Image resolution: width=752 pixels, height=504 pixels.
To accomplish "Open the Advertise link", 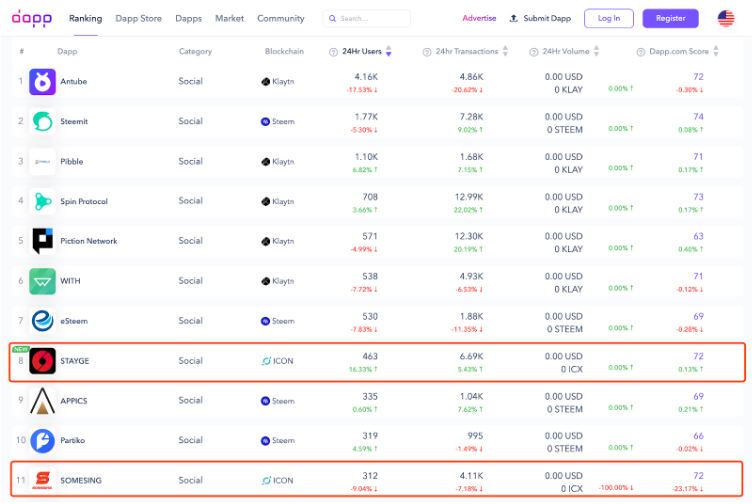I will click(x=479, y=18).
